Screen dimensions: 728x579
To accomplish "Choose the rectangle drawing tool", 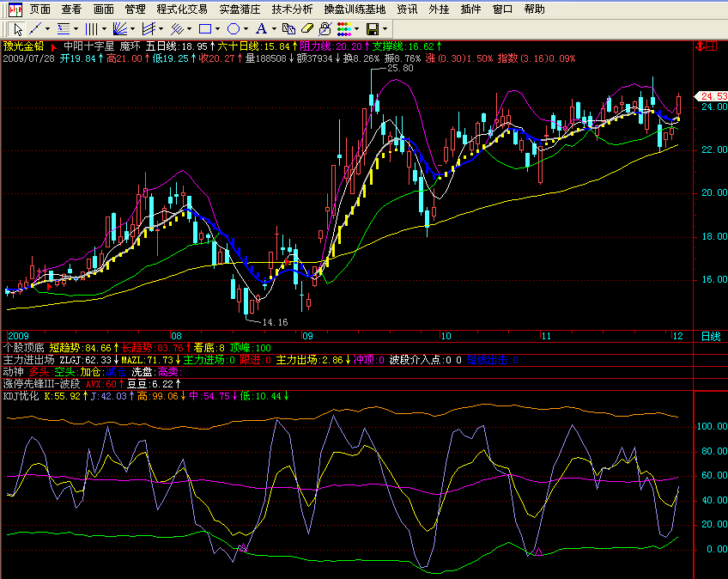I will [205, 29].
